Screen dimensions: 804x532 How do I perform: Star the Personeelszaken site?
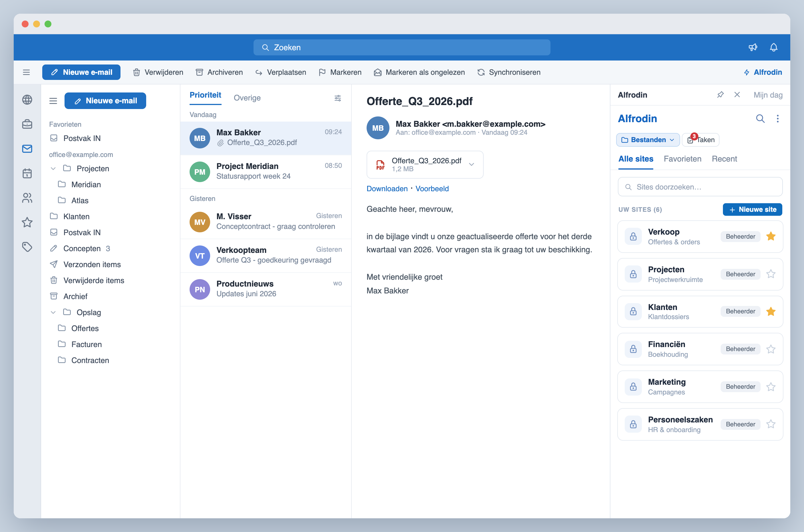coord(771,424)
